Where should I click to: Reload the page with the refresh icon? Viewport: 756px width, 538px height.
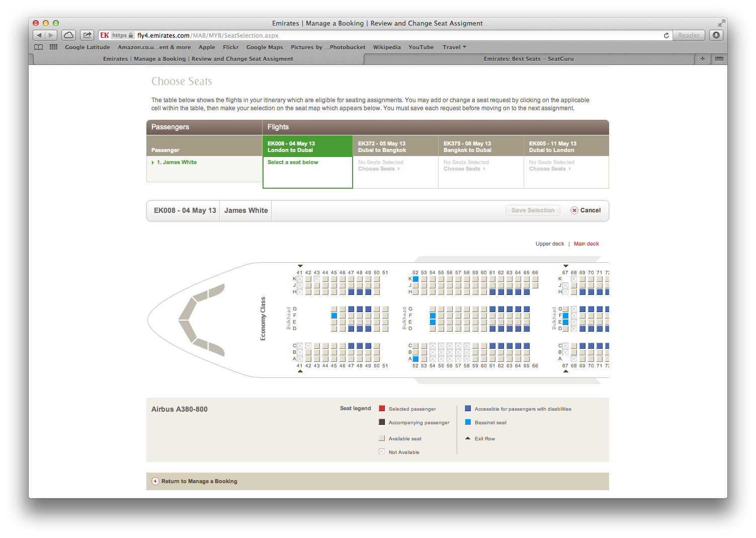point(666,35)
